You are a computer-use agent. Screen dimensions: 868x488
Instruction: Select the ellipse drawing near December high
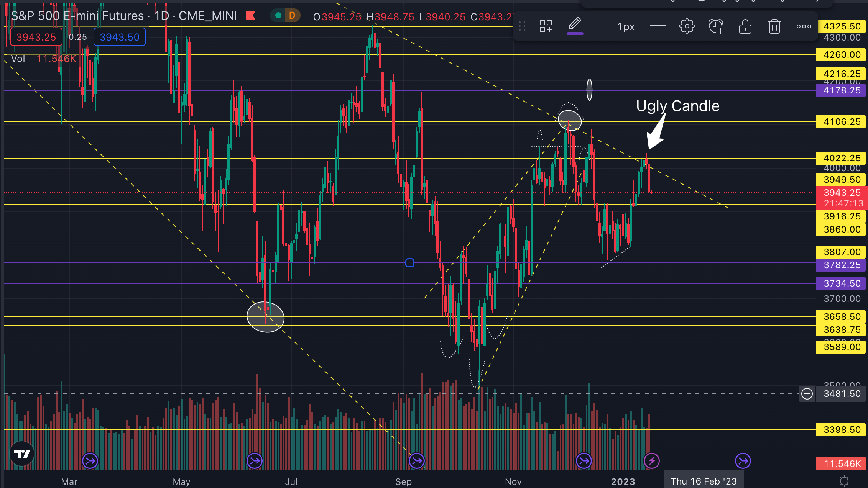[x=570, y=120]
